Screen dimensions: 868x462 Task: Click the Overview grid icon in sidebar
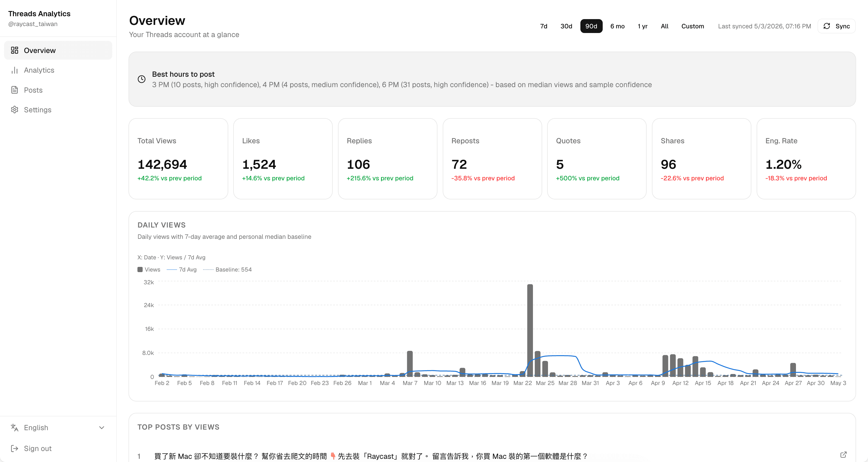14,50
